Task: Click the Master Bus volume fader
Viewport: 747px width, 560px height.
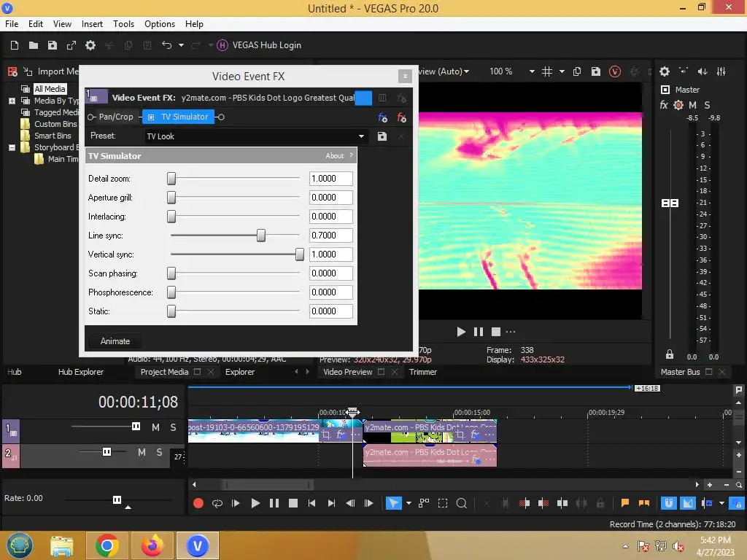Action: 670,203
